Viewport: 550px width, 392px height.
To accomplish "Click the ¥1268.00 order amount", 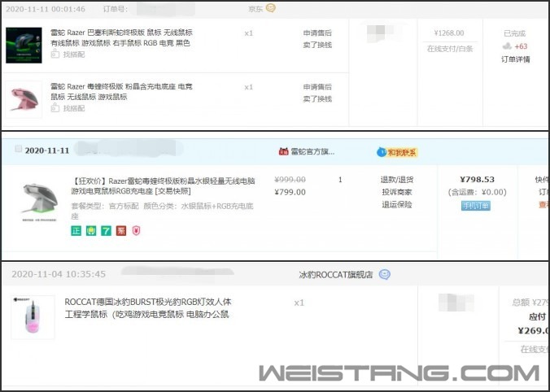I will (449, 33).
